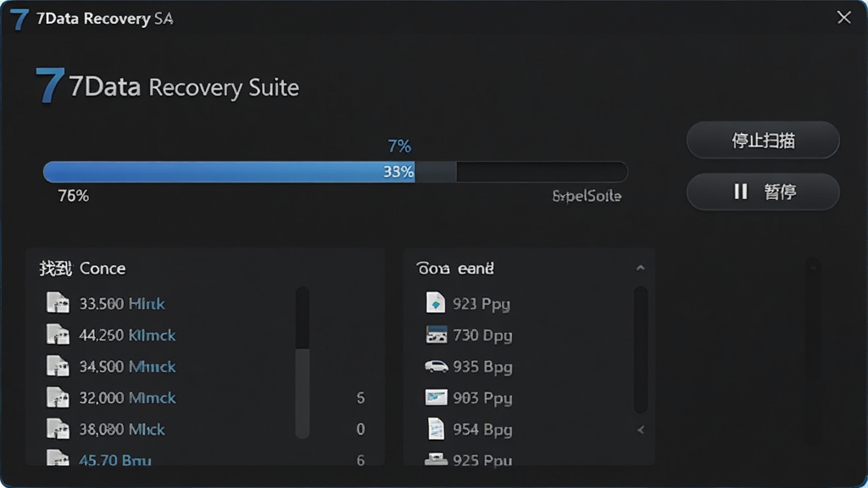
Task: Click the right list's scrollbar
Action: point(641,350)
